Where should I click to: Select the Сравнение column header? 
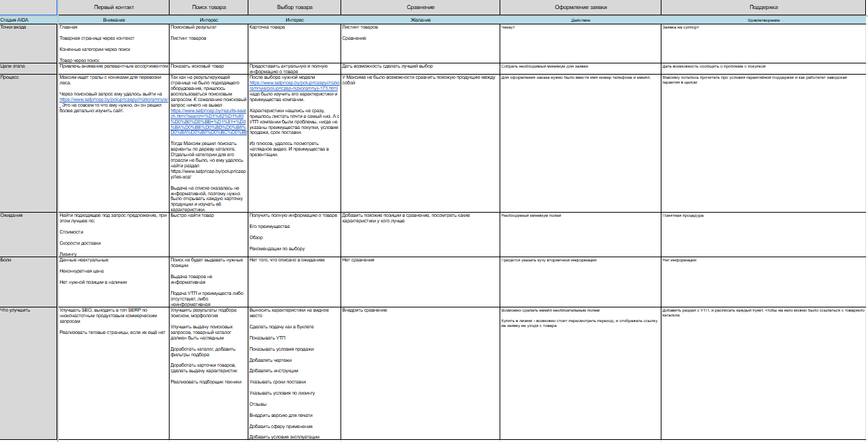point(420,7)
